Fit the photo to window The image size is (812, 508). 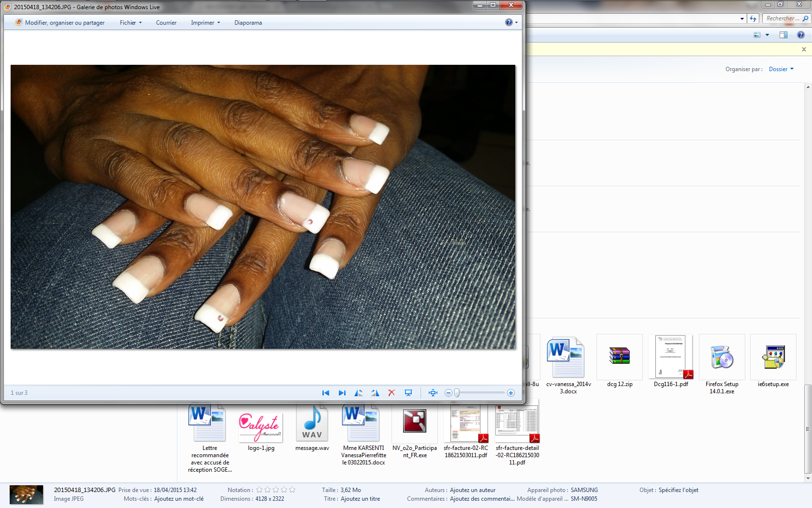click(x=433, y=393)
